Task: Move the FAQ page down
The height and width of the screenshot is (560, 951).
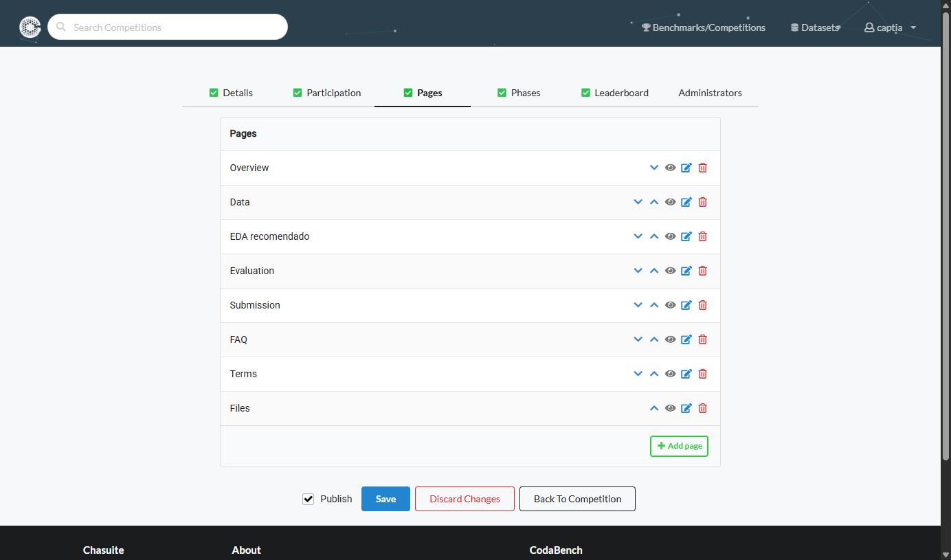Action: [x=638, y=339]
